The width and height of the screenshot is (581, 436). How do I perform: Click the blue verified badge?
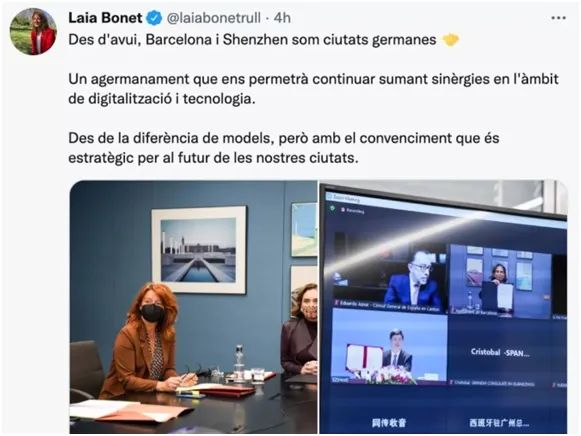click(154, 18)
